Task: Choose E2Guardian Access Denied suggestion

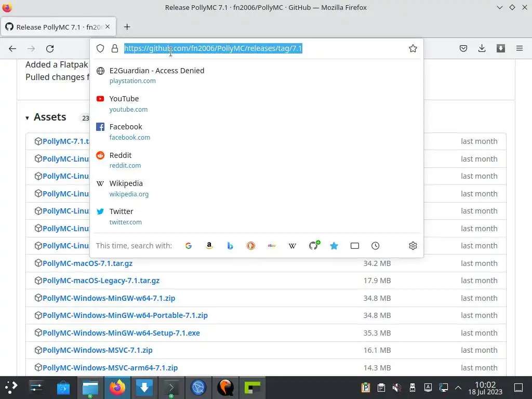Action: pos(257,76)
